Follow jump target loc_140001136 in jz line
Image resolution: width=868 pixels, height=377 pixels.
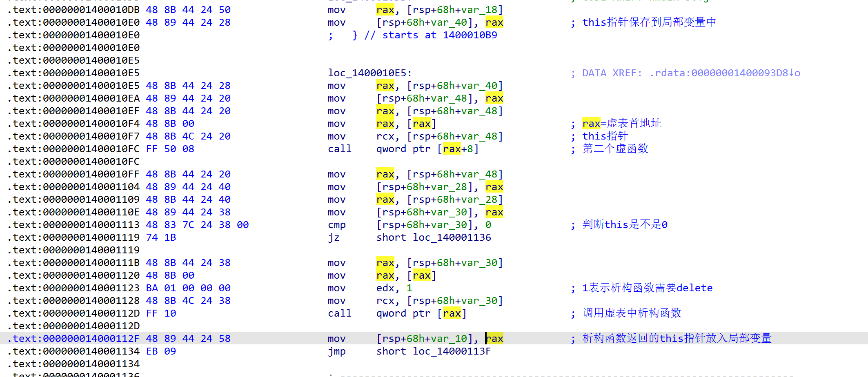click(452, 237)
